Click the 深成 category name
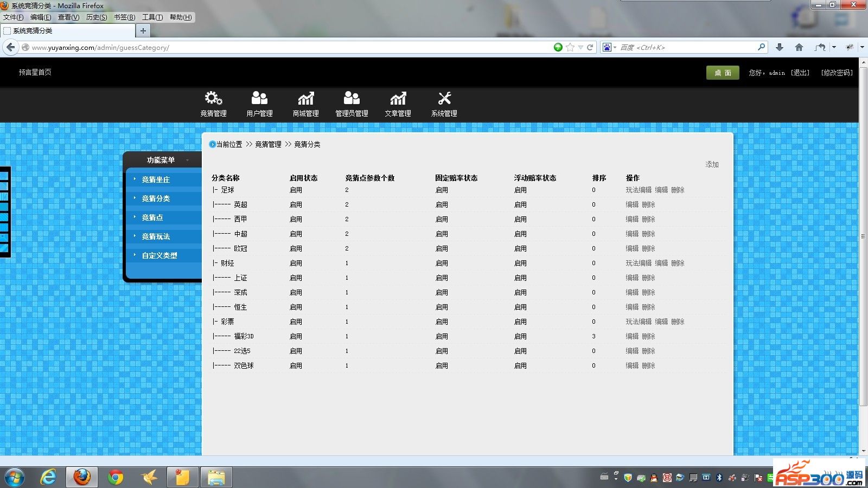868x488 pixels. [240, 292]
